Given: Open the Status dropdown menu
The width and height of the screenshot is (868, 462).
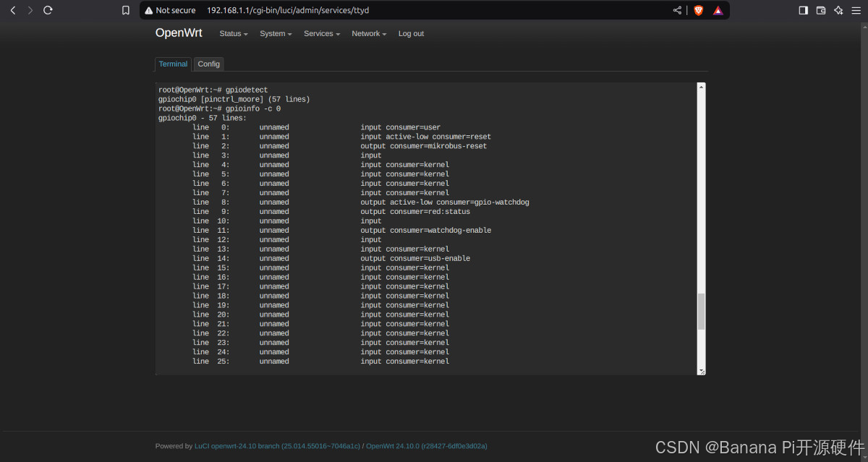Looking at the screenshot, I should (x=234, y=34).
